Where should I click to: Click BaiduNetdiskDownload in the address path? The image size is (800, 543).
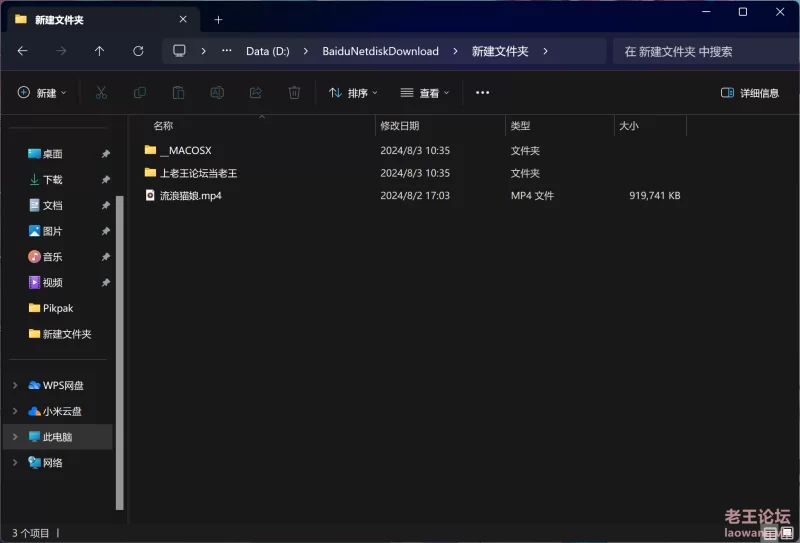click(x=380, y=51)
